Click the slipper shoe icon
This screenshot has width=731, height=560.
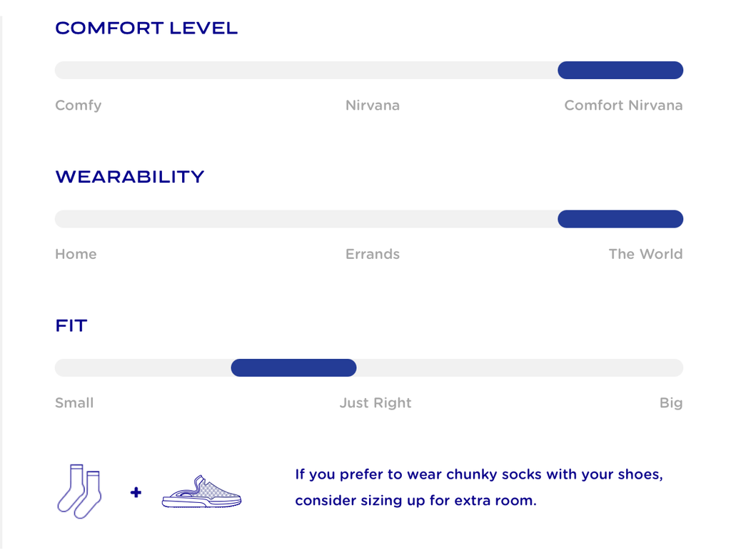(x=202, y=492)
